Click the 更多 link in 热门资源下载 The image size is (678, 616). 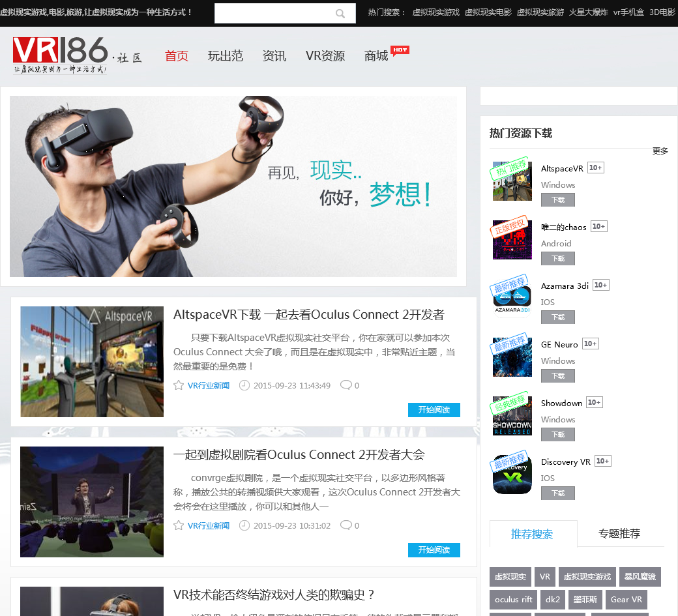(660, 151)
